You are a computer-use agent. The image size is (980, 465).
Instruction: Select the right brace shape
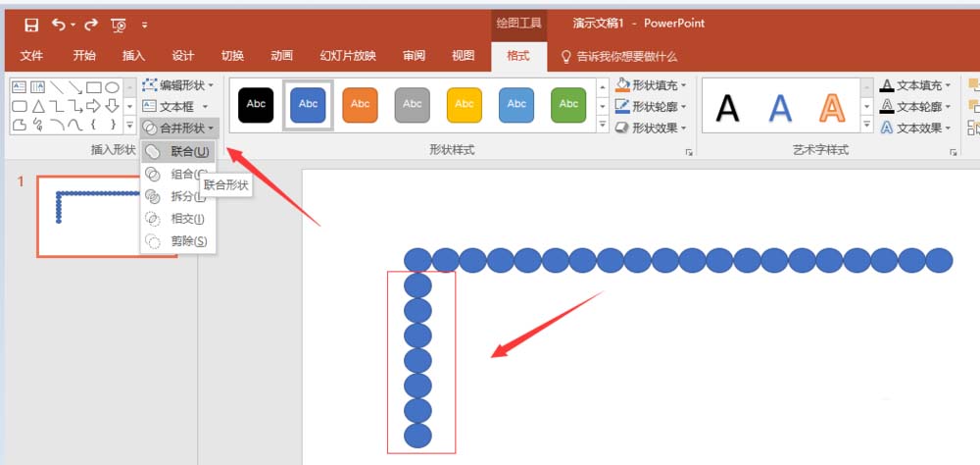click(112, 125)
